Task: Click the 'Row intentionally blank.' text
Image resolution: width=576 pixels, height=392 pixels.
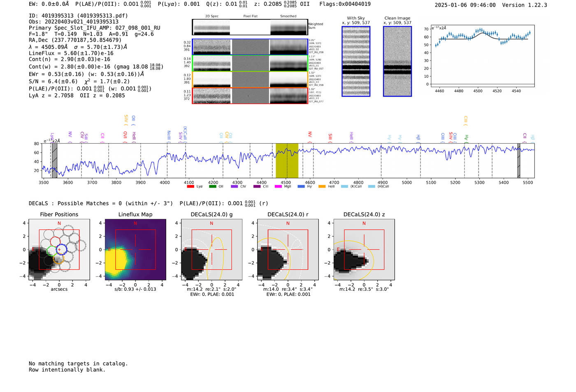Action: 67,370
